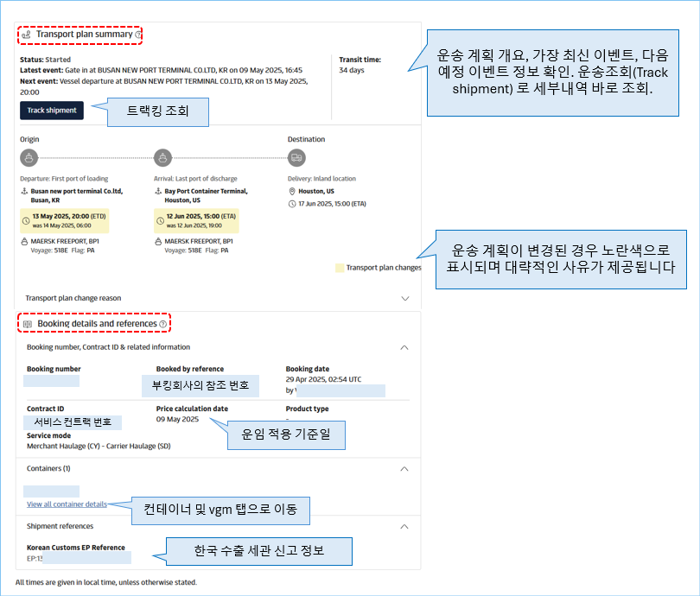
Task: Click the Origin vessel circle icon
Action: tap(29, 158)
